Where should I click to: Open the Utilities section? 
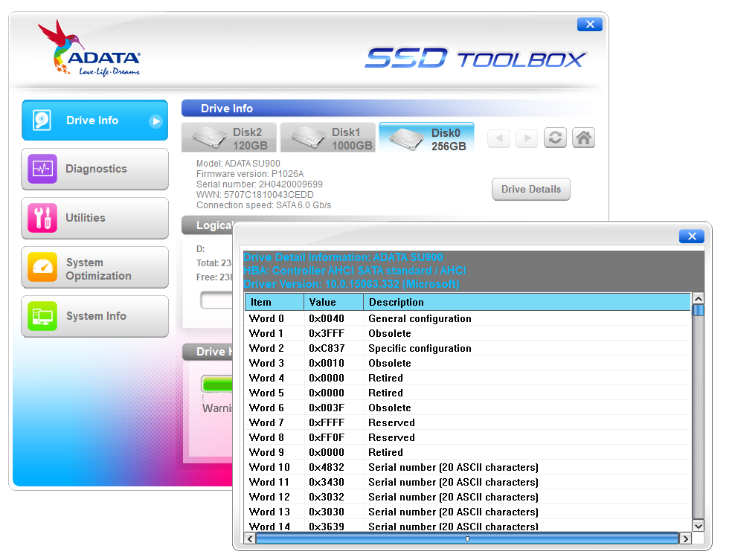pyautogui.click(x=94, y=218)
